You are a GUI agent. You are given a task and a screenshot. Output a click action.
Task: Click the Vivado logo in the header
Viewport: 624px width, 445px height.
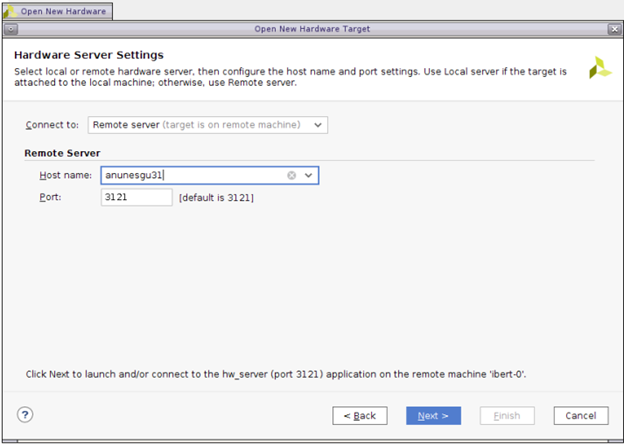click(x=599, y=68)
